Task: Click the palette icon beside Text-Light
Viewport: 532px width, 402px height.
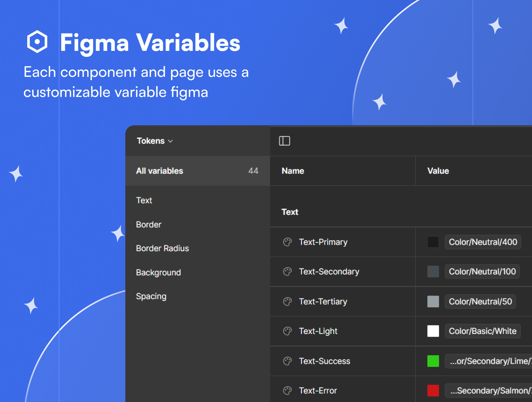Action: pyautogui.click(x=287, y=331)
